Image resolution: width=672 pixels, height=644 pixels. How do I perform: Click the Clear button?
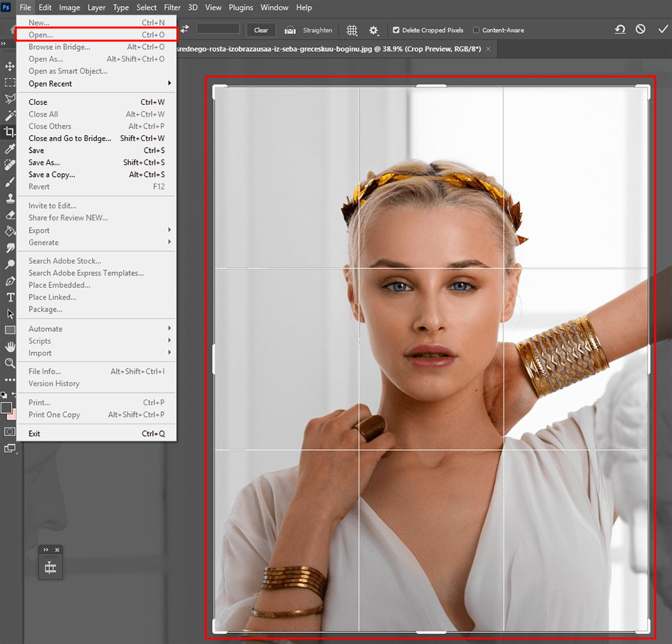pyautogui.click(x=261, y=30)
